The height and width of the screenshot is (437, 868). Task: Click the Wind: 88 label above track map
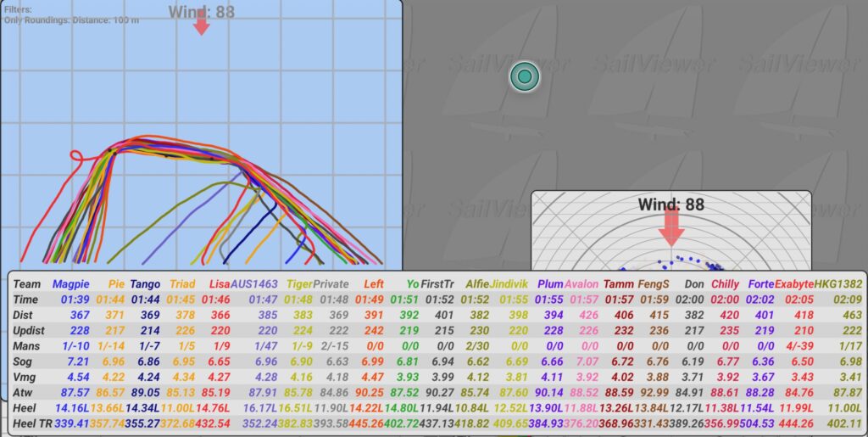click(x=202, y=12)
